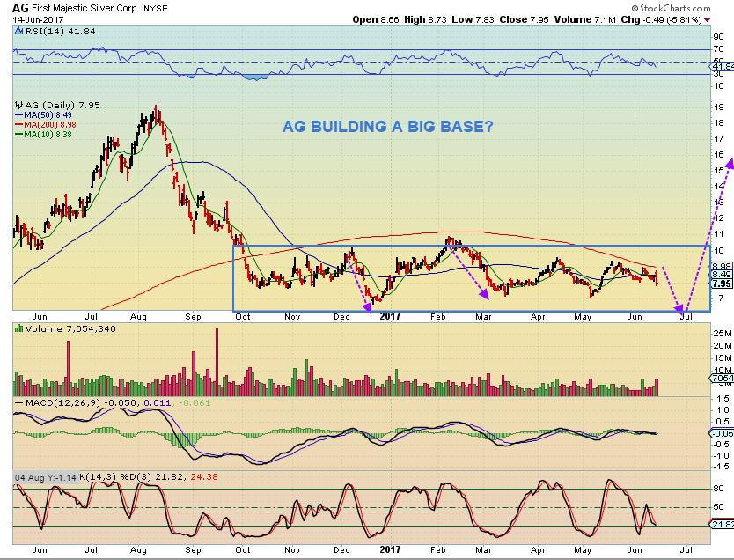Click the Close 7.95 value in header
734x560 pixels.
(x=524, y=19)
